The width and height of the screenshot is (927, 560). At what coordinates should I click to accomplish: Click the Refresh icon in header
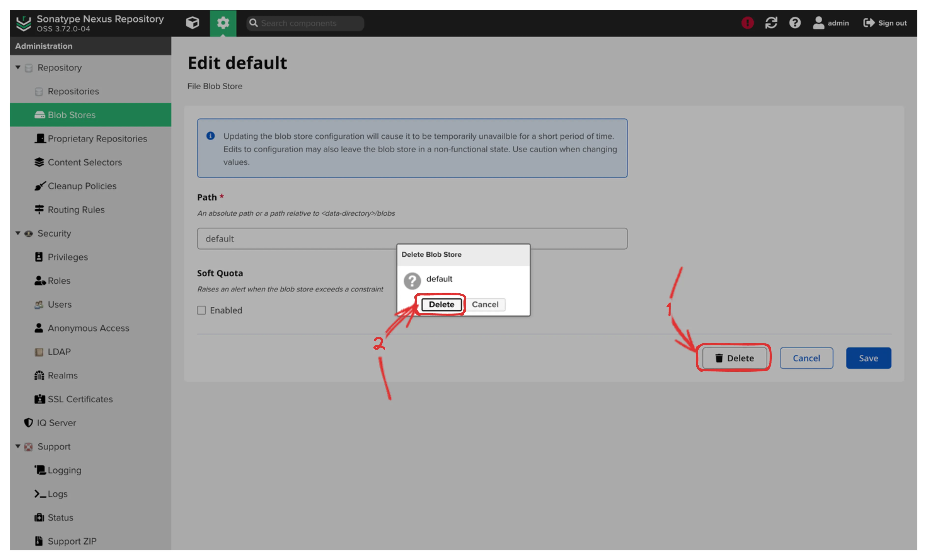click(771, 23)
